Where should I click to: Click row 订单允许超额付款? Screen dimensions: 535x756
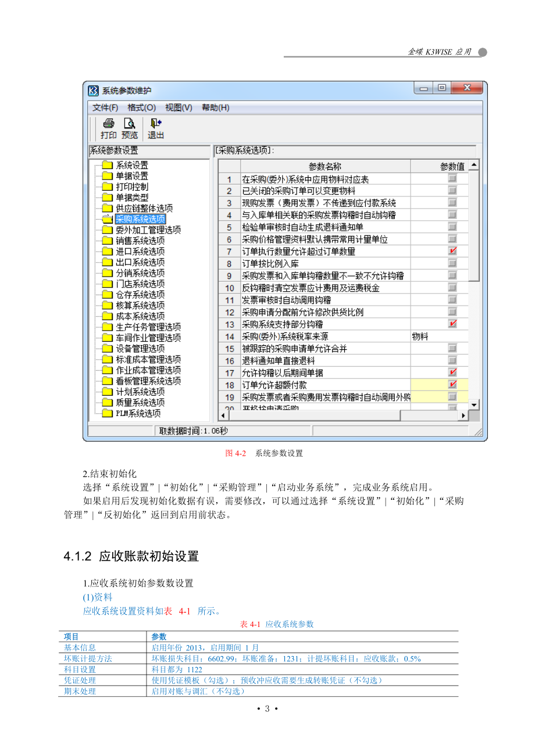[x=343, y=385]
